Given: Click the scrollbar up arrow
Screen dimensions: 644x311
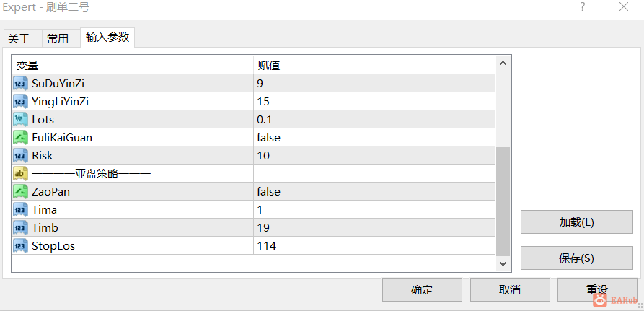Looking at the screenshot, I should (503, 63).
